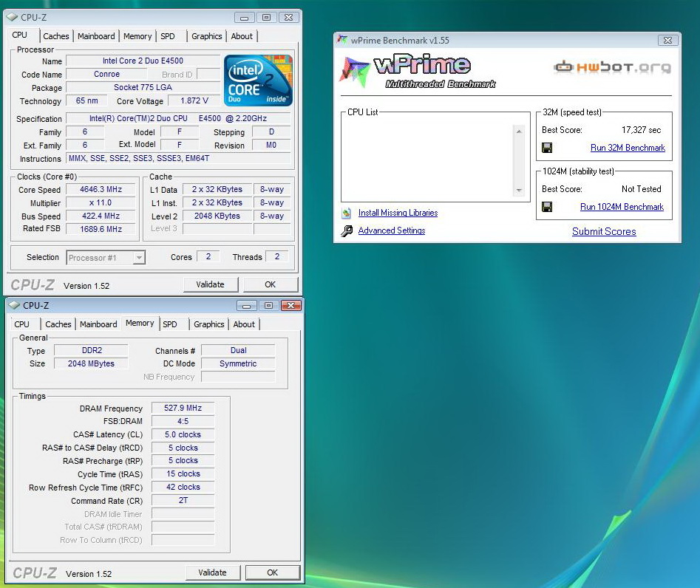This screenshot has height=588, width=700.
Task: Open Graphics tab in top CPU-Z window
Action: (x=207, y=36)
